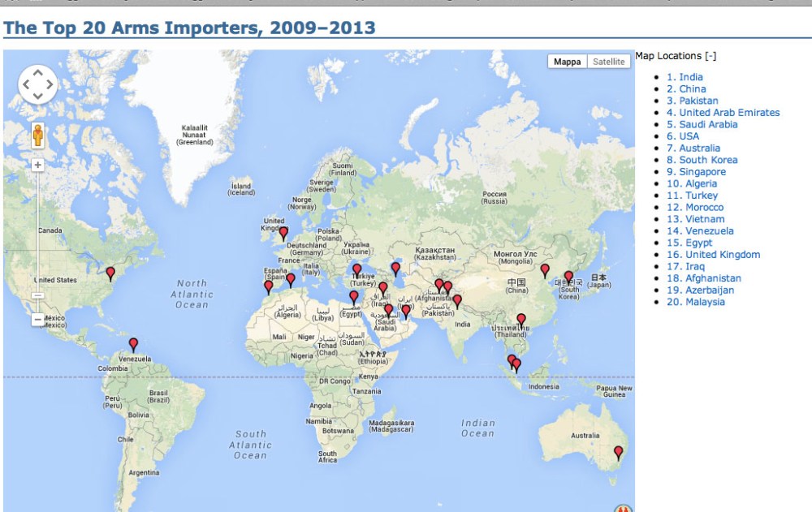Viewport: 812px width, 512px height.
Task: Click the red marker on Egypt
Action: (x=353, y=297)
